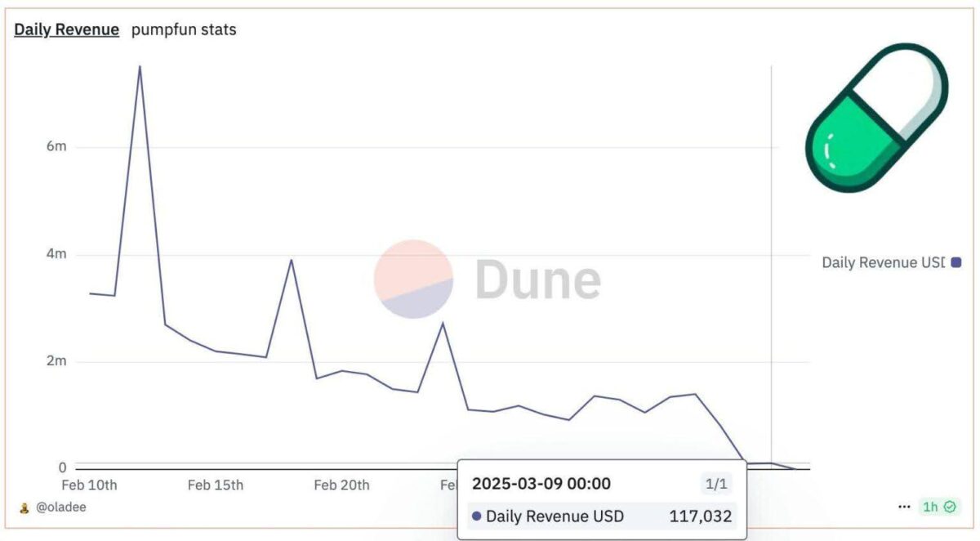980x541 pixels.
Task: Click the highest revenue peak near Feb 12th
Action: [140, 66]
